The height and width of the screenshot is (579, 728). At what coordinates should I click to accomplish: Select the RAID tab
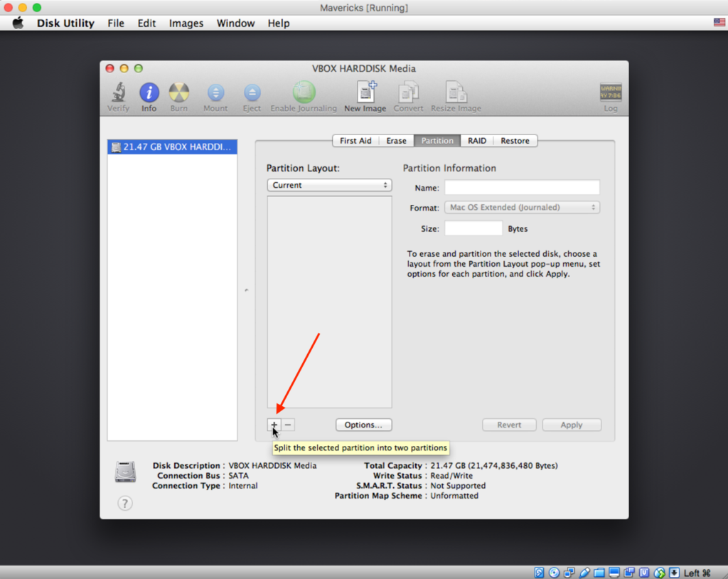477,141
